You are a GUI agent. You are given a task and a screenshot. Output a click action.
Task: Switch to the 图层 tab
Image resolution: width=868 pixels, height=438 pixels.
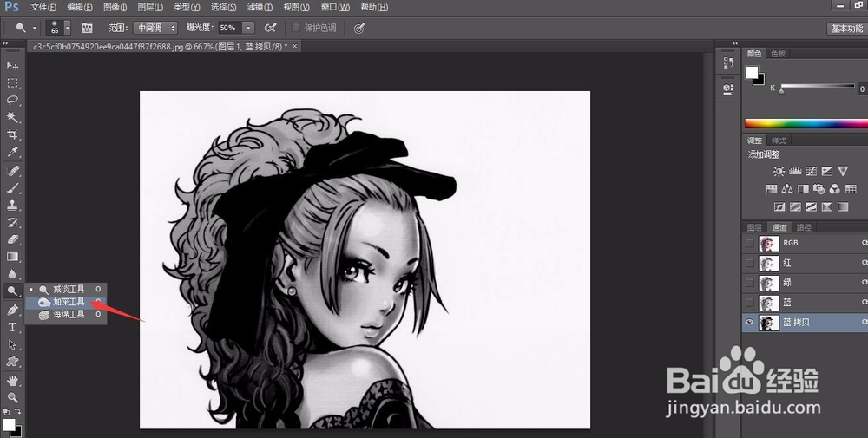click(x=754, y=227)
